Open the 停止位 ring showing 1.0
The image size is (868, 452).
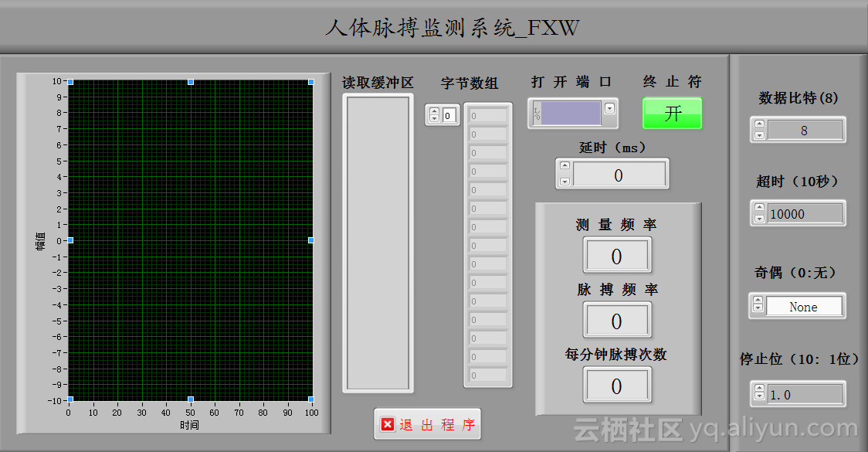pyautogui.click(x=805, y=394)
